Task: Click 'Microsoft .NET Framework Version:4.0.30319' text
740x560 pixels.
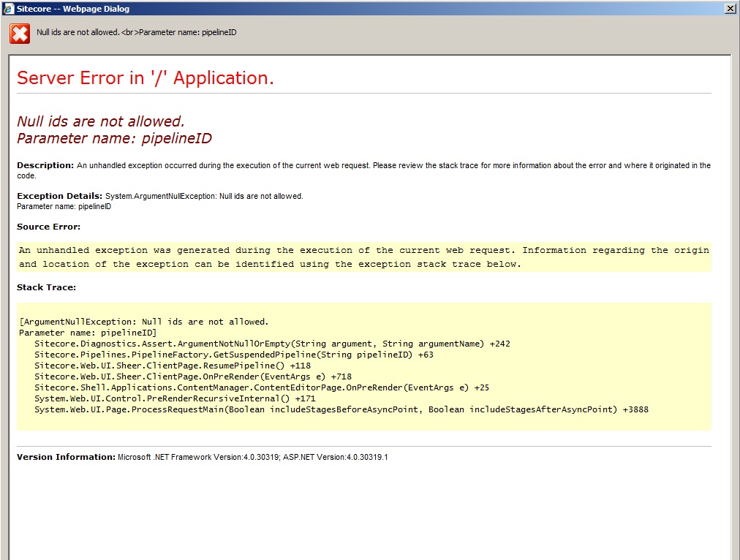Action: [x=198, y=457]
